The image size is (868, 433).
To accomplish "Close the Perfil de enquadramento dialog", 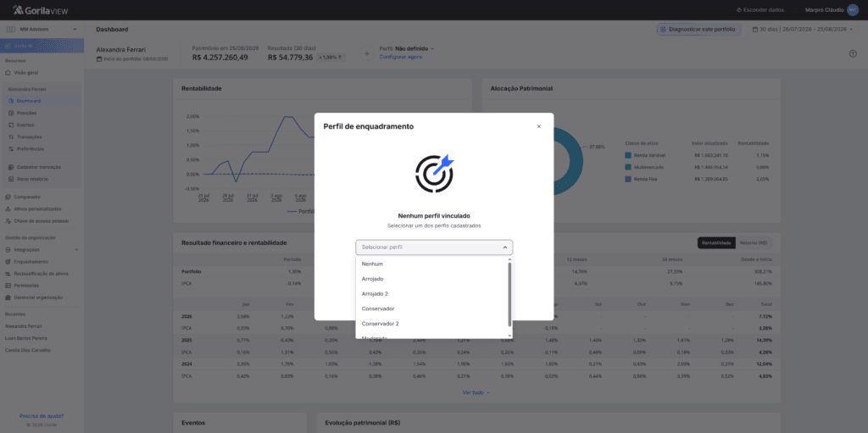I will (x=538, y=126).
